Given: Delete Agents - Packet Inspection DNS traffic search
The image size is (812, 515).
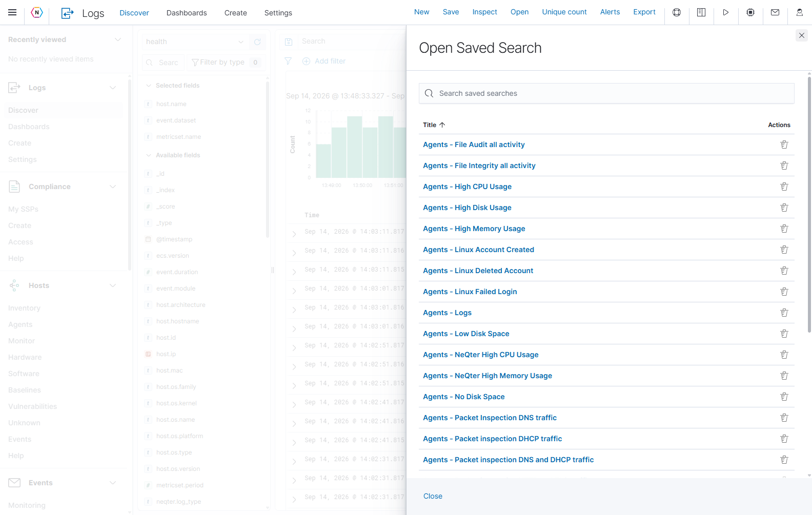Looking at the screenshot, I should point(784,418).
